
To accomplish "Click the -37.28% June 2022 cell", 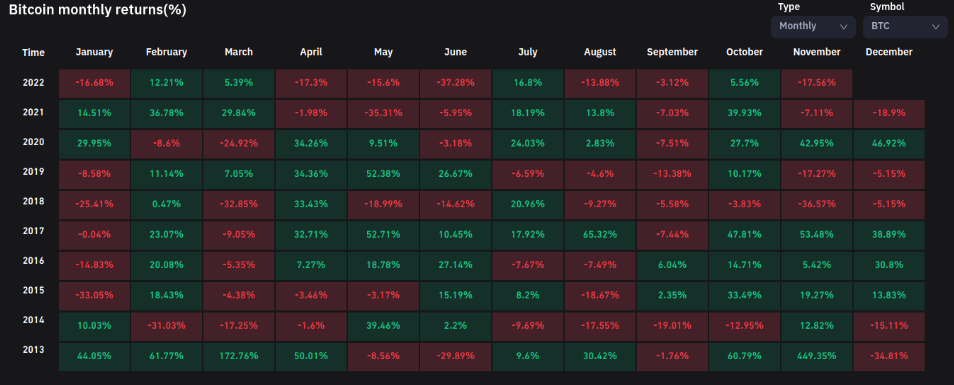I will pos(455,83).
